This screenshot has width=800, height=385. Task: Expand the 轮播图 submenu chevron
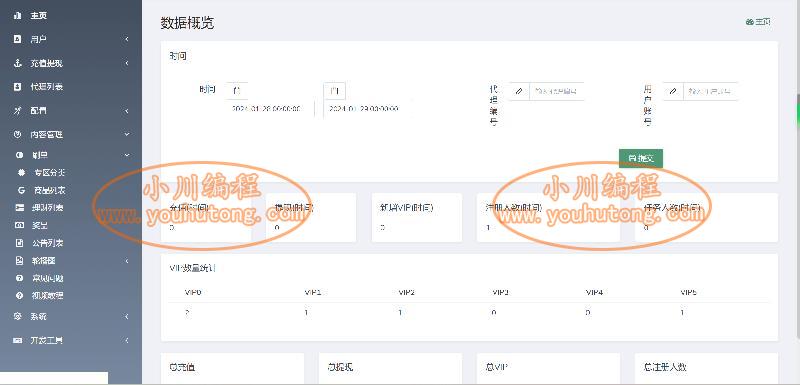click(127, 261)
